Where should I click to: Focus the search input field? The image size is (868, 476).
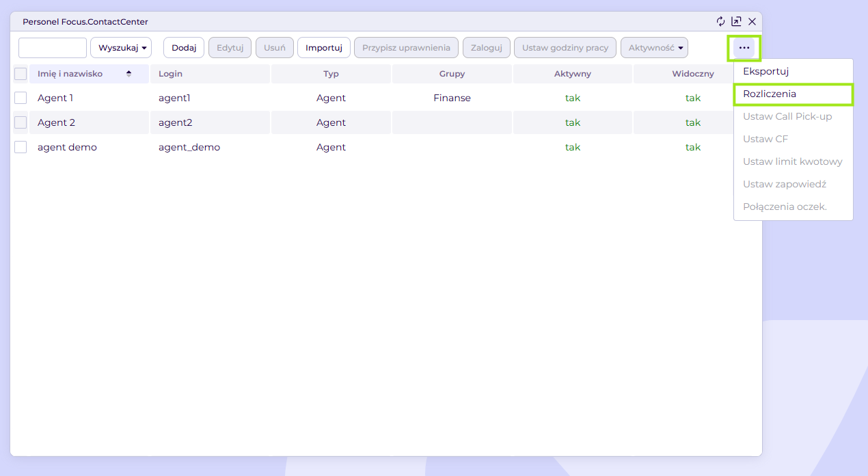53,48
